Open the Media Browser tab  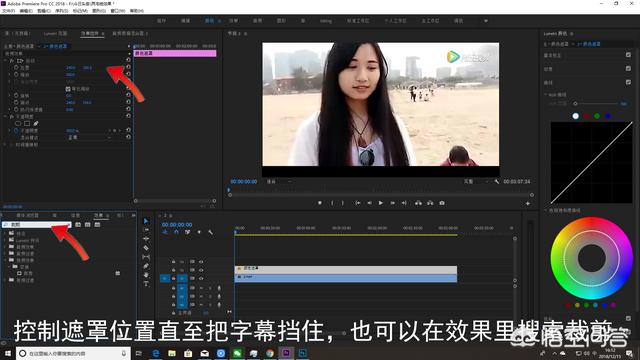click(x=27, y=215)
